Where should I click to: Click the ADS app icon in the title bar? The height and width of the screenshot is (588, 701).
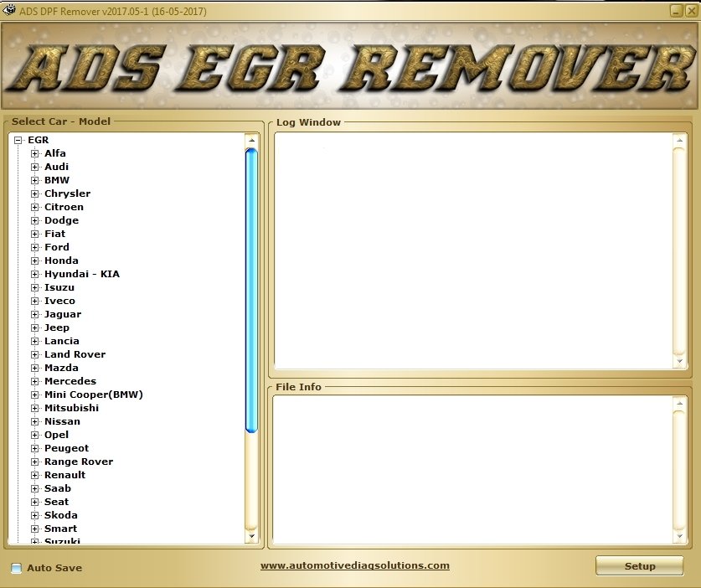[x=10, y=11]
